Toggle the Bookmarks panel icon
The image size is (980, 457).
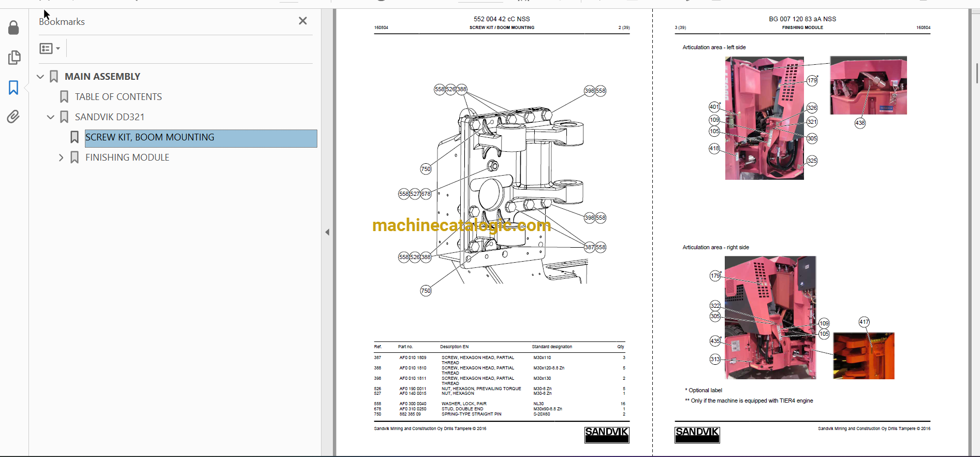[x=14, y=88]
